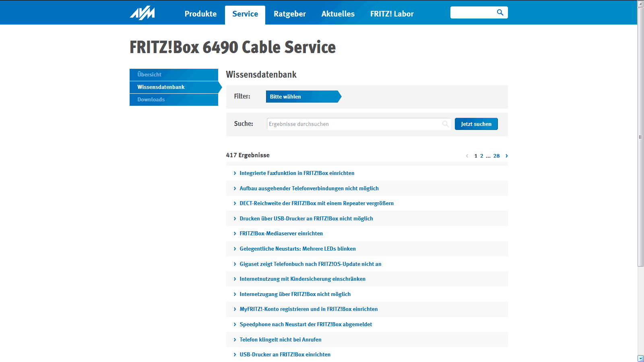
Task: Click chevron beside Gigaset zeigt Telefonbuch entry
Action: coord(235,264)
